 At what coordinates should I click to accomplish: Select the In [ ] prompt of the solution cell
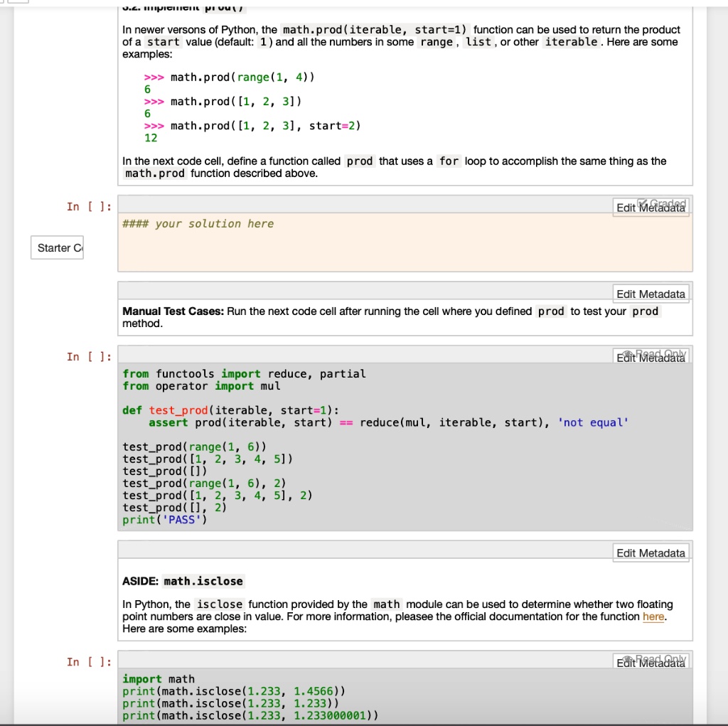(89, 206)
